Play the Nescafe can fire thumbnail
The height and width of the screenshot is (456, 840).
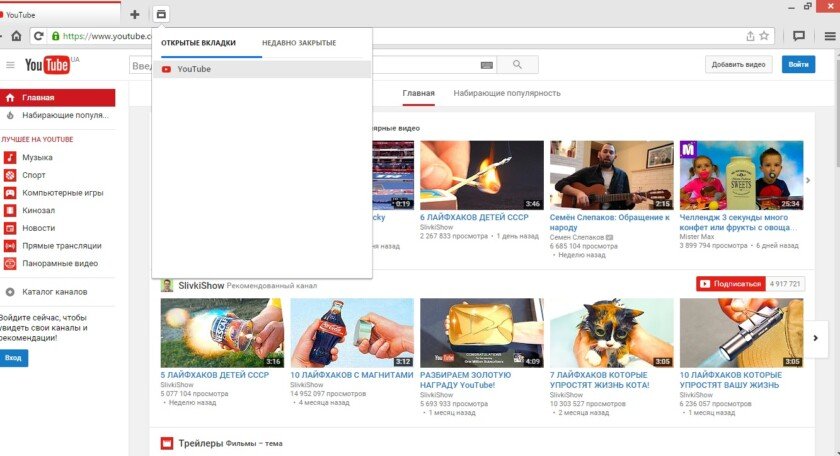coord(222,333)
